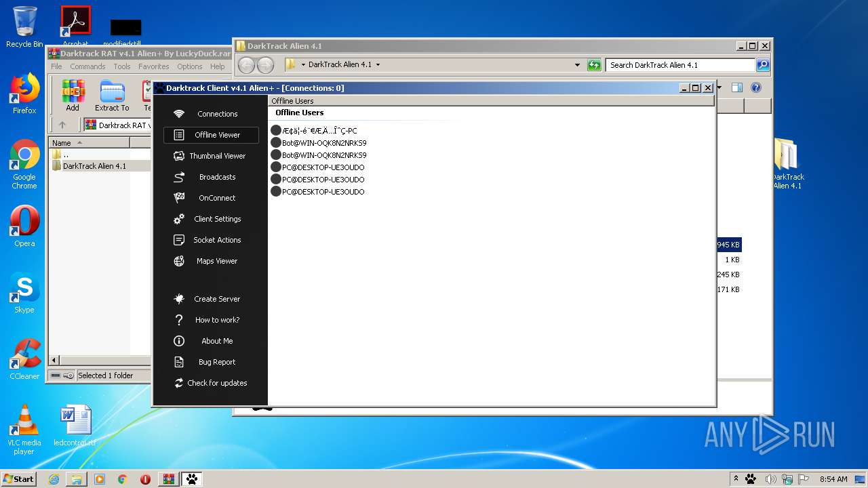
Task: Toggle Explorer preview pane icon
Action: pos(736,87)
